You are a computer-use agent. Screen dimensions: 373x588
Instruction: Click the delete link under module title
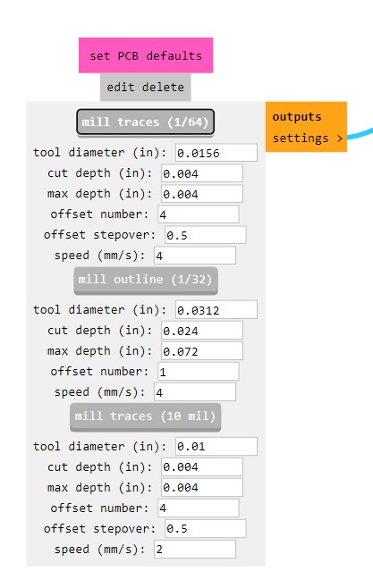coord(163,88)
